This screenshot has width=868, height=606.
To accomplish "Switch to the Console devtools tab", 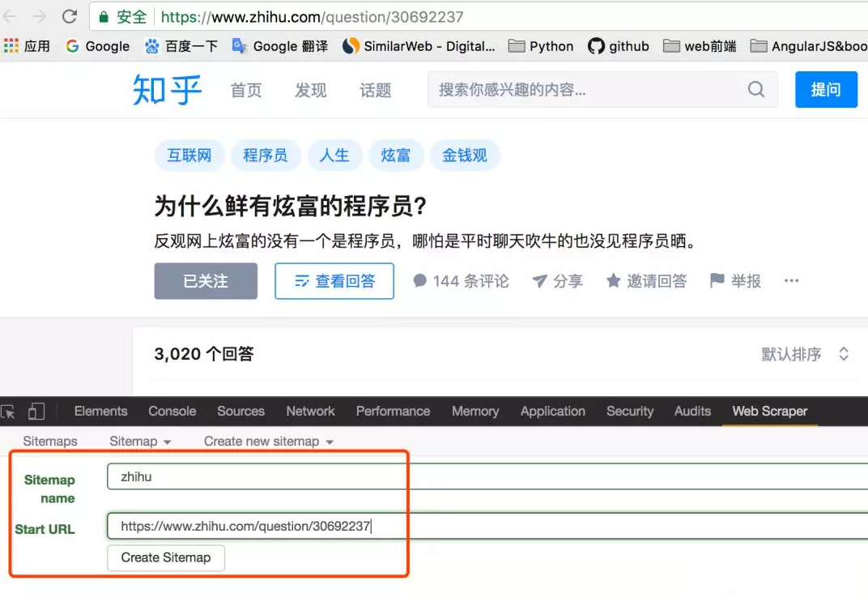I will coord(172,411).
